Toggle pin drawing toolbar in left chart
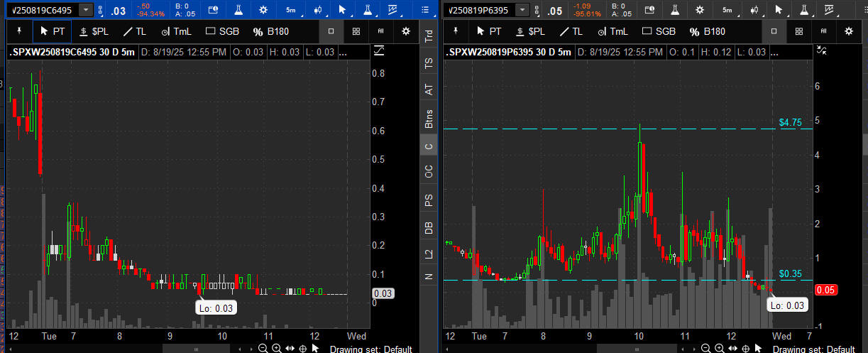868x353 pixels. [18, 31]
